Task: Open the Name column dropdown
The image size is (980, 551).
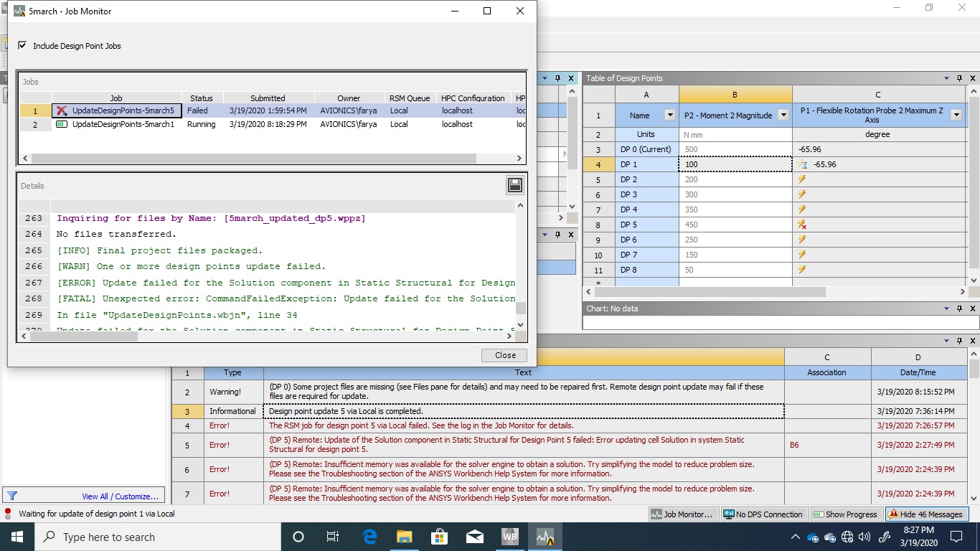Action: [x=670, y=115]
